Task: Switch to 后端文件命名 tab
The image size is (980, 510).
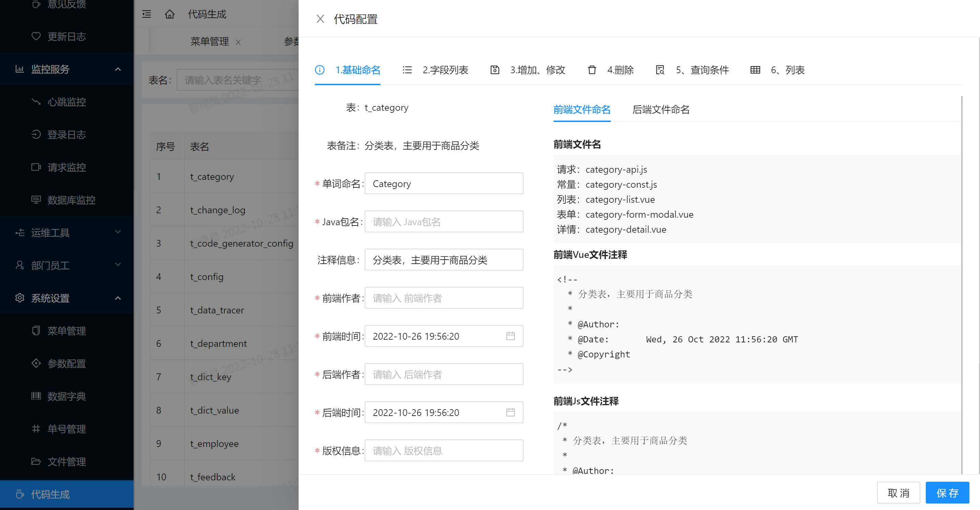Action: 661,110
